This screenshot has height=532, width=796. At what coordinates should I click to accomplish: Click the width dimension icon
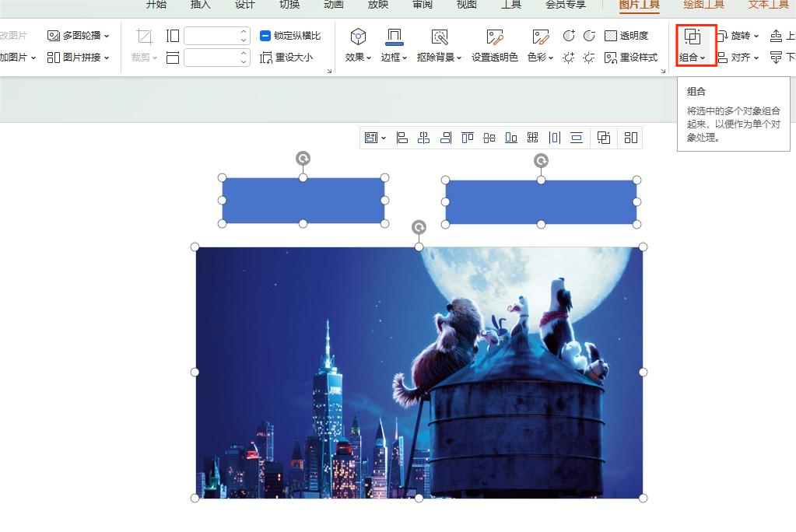tap(173, 58)
